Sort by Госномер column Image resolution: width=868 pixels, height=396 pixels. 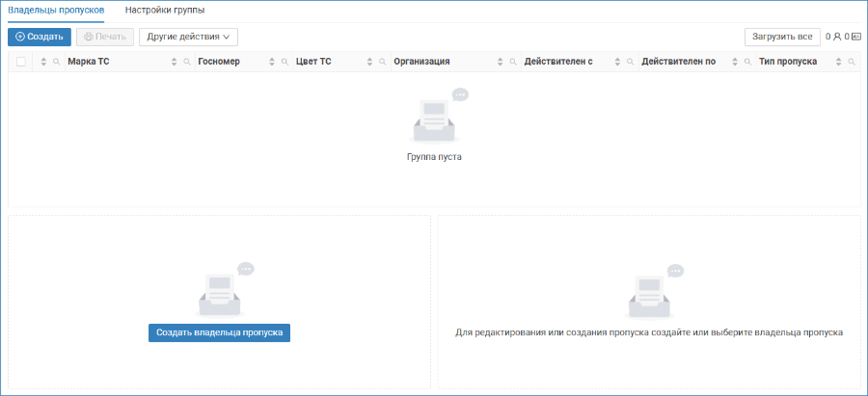coord(272,62)
